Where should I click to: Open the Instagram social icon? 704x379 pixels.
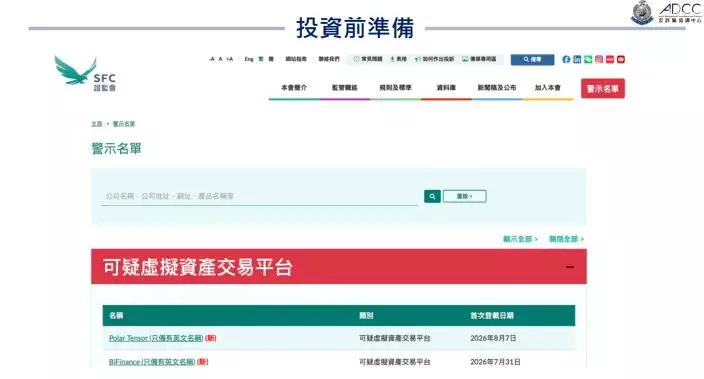[x=599, y=59]
